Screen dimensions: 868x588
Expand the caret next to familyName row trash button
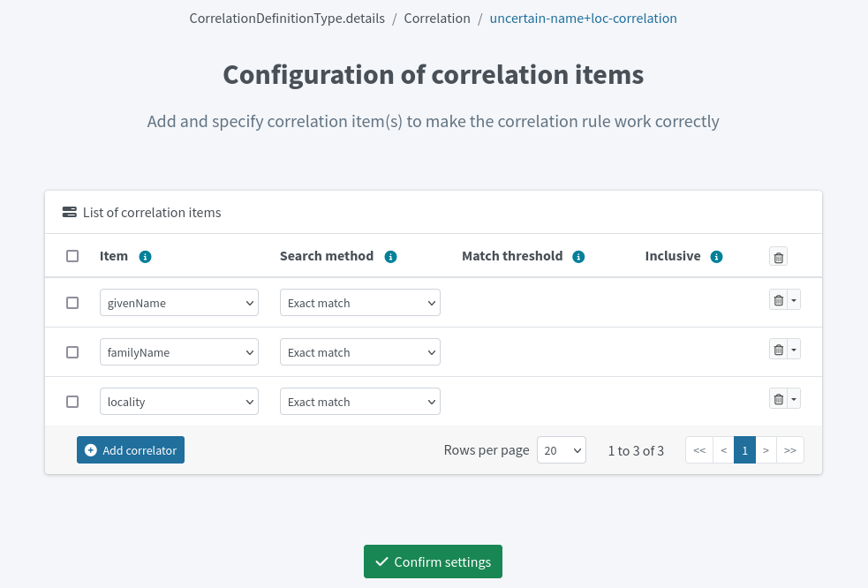click(792, 349)
